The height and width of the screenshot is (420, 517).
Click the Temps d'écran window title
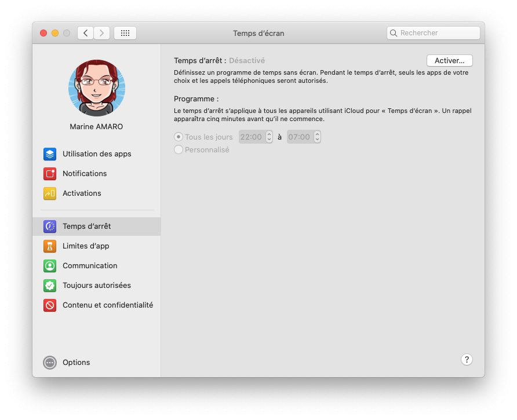click(x=258, y=33)
